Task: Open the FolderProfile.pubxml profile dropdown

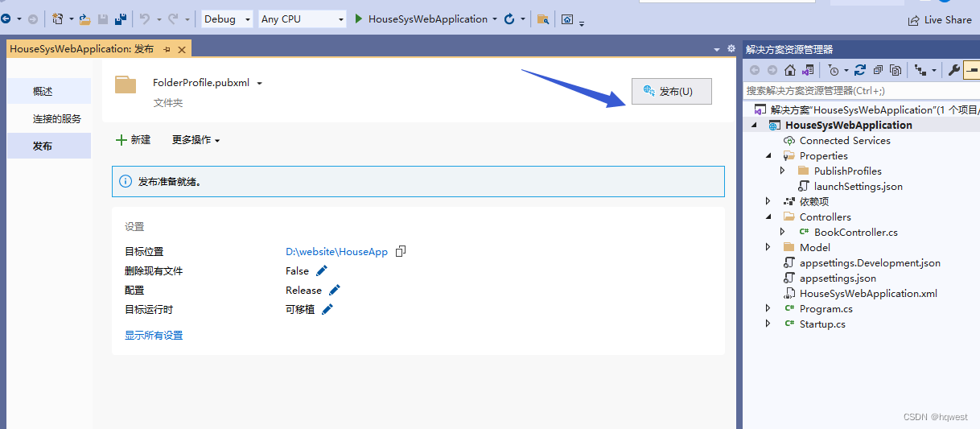Action: (260, 83)
